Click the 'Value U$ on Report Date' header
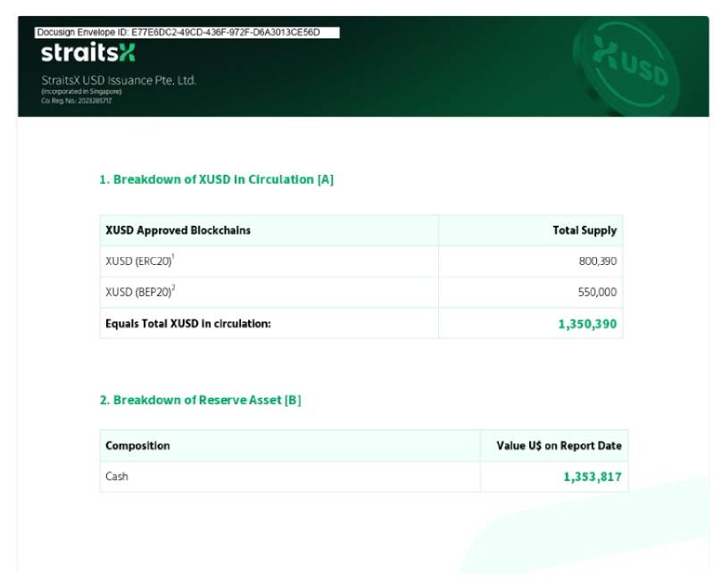The height and width of the screenshot is (588, 714). tap(560, 445)
